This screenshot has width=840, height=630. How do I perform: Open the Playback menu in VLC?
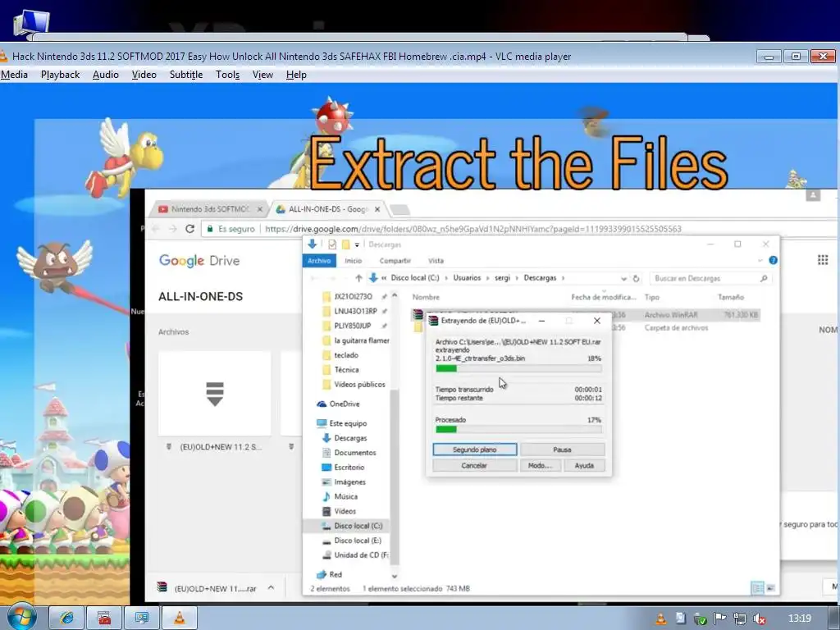60,75
